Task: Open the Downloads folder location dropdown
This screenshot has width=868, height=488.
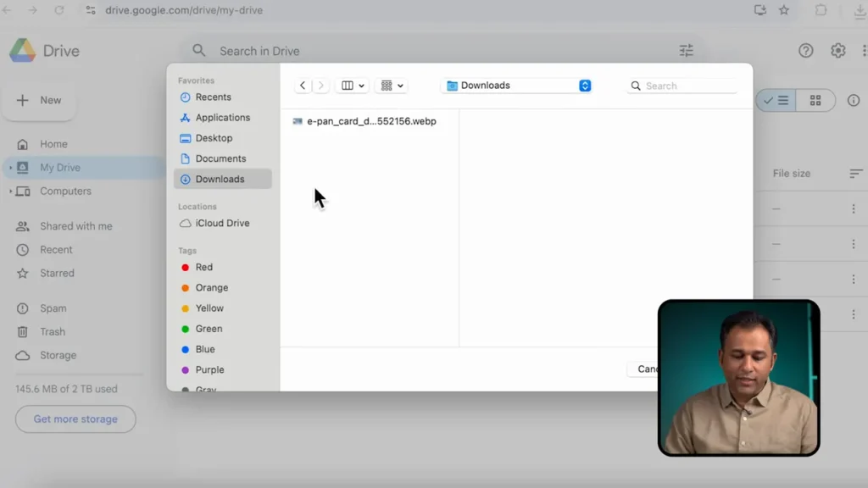Action: 518,86
